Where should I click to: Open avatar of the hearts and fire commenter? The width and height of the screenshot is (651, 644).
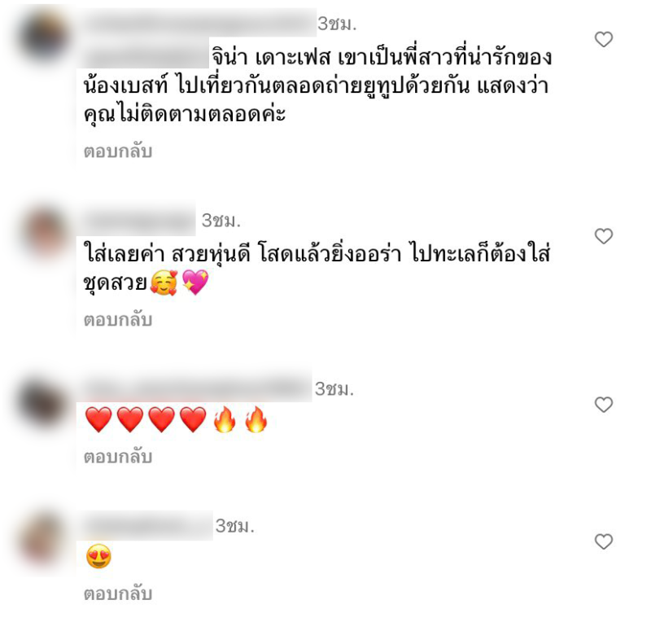point(44,403)
